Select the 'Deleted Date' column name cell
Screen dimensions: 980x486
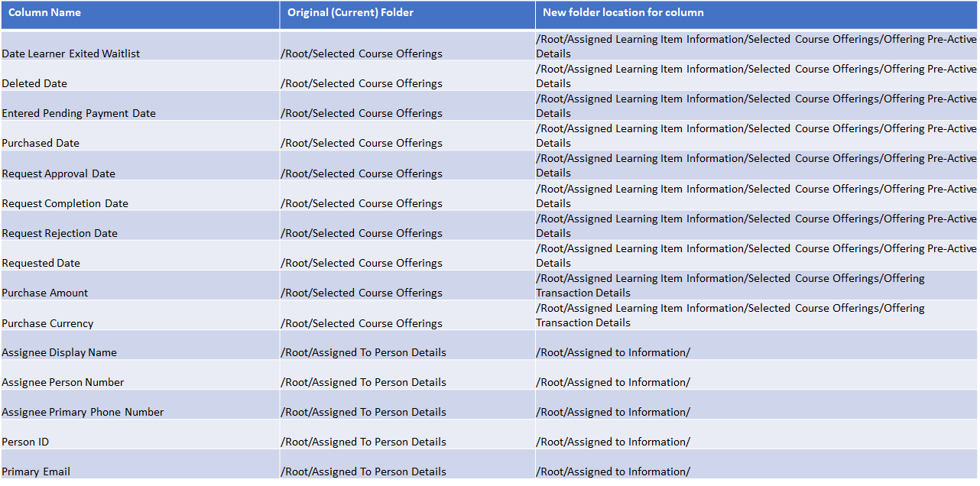pos(140,76)
